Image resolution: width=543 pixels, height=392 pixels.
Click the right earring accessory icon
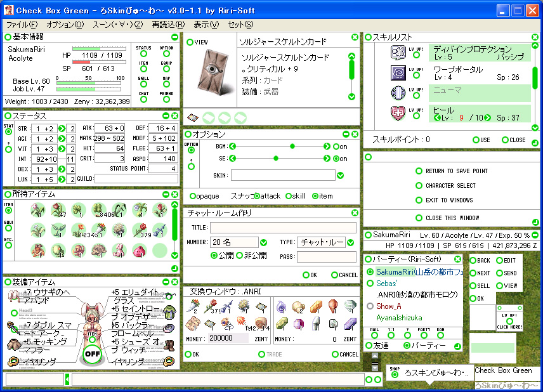pyautogui.click(x=169, y=361)
